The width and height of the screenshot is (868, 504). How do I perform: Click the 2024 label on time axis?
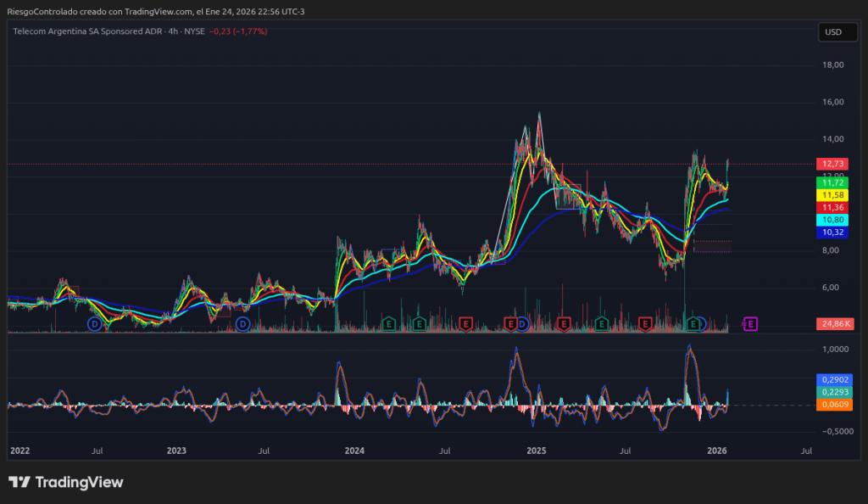(x=356, y=451)
